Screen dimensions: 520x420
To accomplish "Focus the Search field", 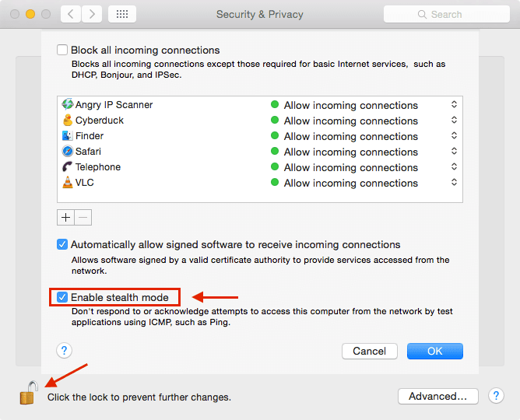I will point(446,14).
